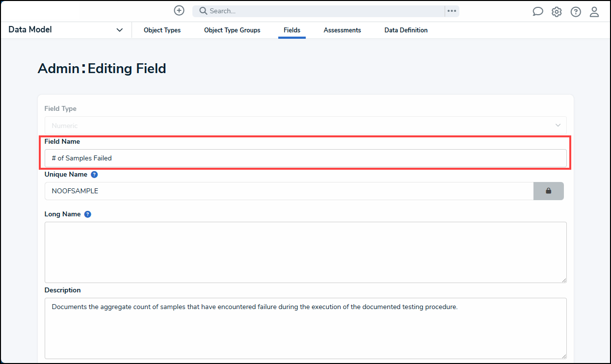
Task: Select the Fields tab
Action: 292,30
